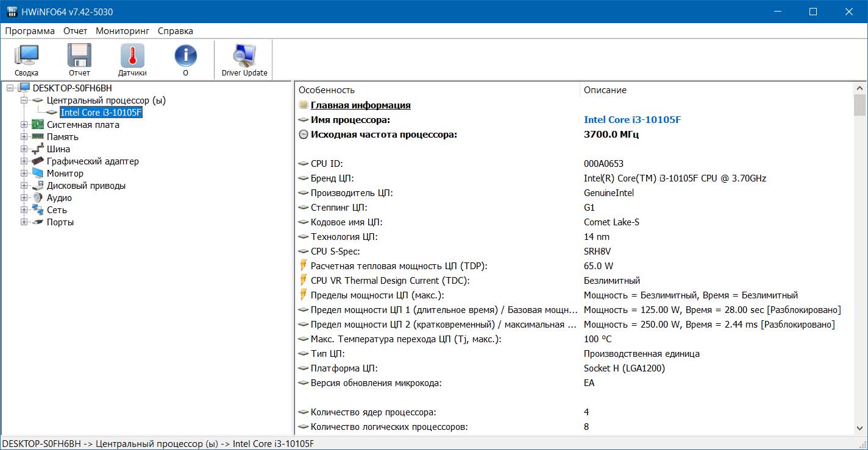Click the Сеть network icon in tree

tap(38, 210)
